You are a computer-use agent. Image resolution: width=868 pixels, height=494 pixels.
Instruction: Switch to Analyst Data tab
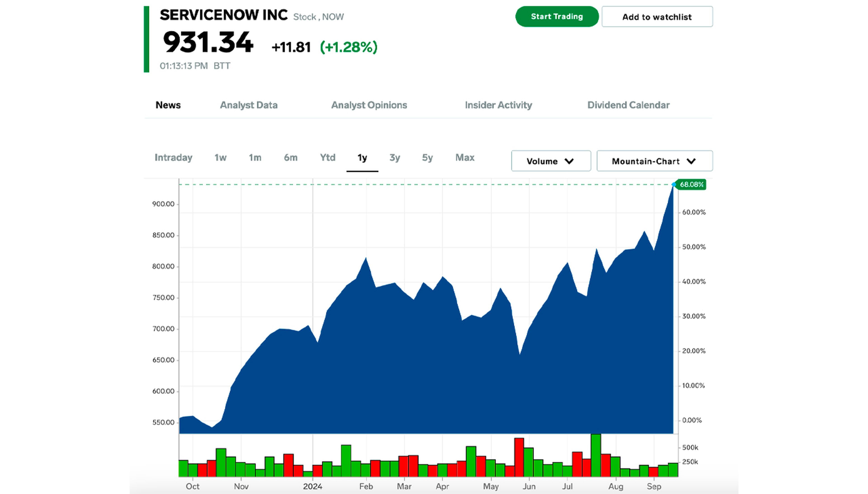pos(249,105)
